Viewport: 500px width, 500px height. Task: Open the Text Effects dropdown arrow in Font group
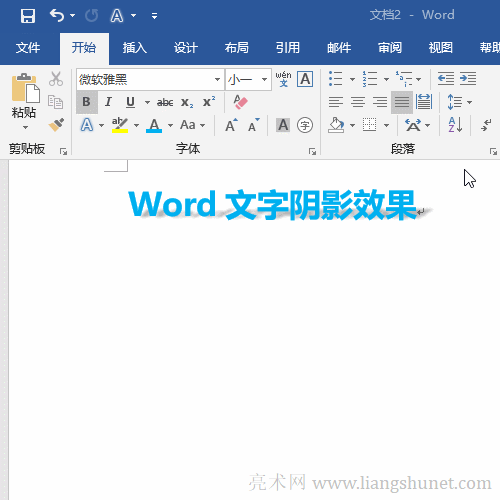pos(101,125)
